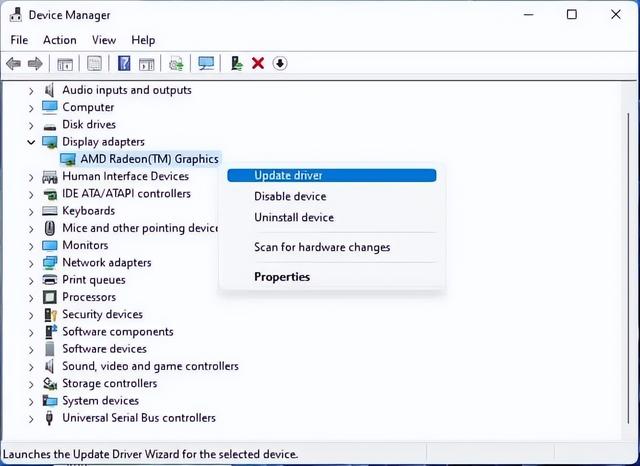The image size is (640, 466).
Task: Click the Back arrow toolbar icon
Action: pos(14,64)
